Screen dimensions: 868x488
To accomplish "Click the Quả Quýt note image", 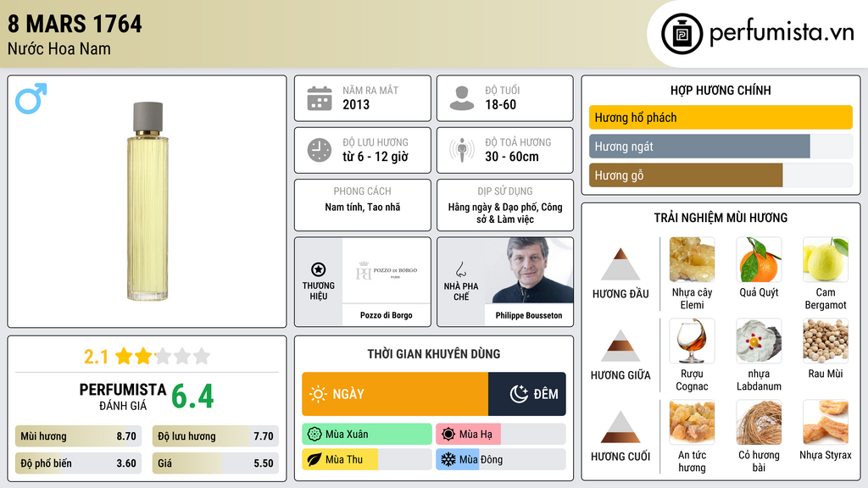I will tap(759, 259).
